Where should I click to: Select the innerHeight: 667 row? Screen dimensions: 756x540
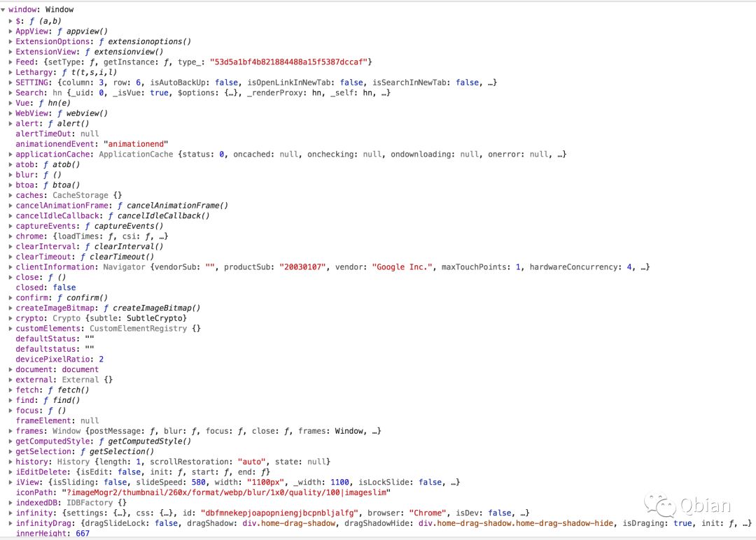point(52,533)
